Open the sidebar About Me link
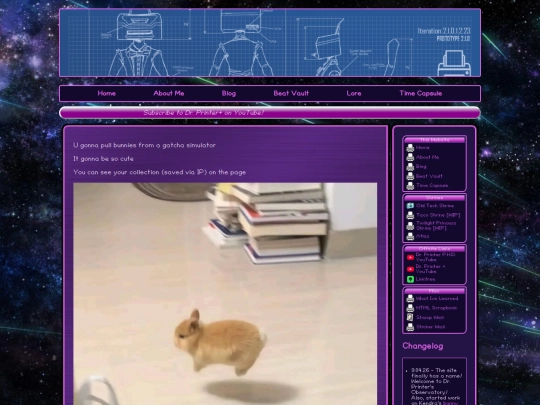 427,157
